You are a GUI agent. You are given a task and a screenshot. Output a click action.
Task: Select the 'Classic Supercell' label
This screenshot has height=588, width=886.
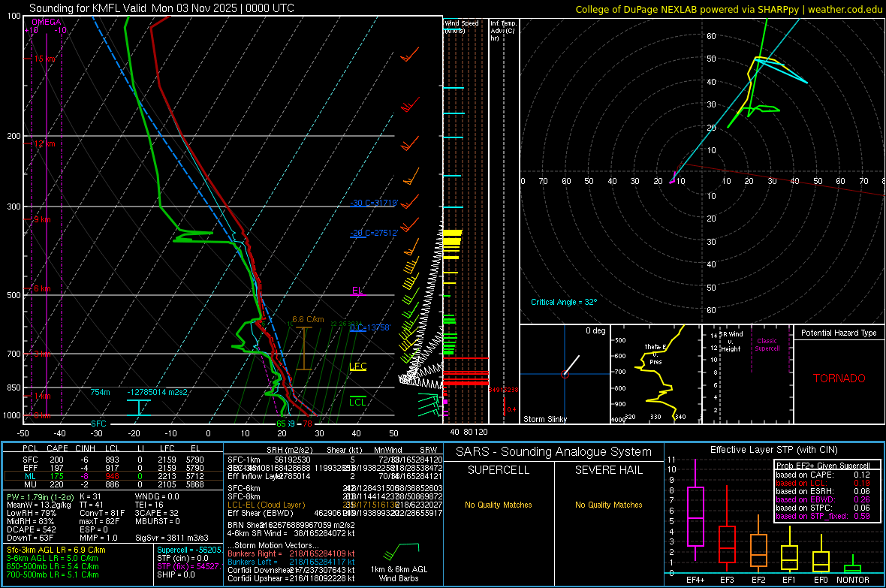point(767,345)
